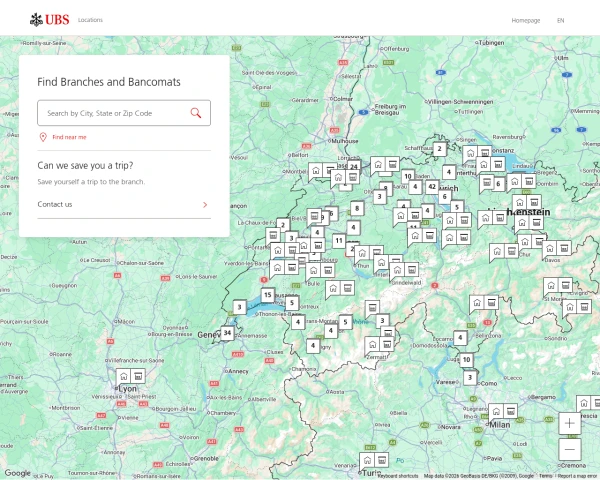The height and width of the screenshot is (480, 600).
Task: Focus the city, state or zip search field
Action: click(124, 113)
